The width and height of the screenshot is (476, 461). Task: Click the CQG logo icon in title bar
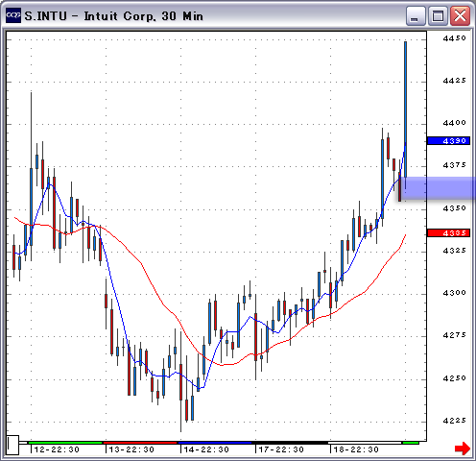click(13, 15)
